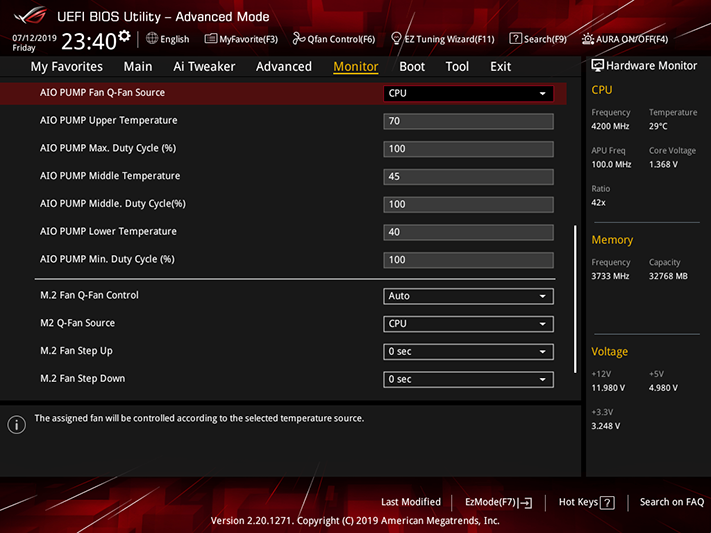Click the settings list scrollbar

[575, 299]
